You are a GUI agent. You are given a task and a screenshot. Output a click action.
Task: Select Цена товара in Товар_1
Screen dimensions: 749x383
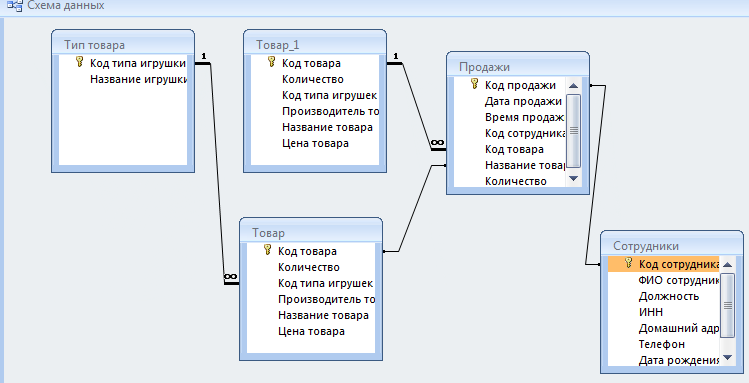coord(315,143)
